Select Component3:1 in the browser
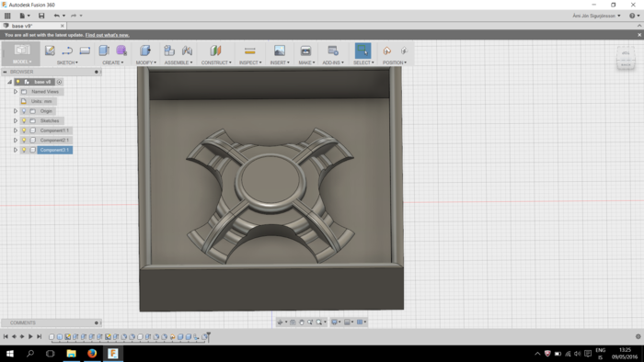Viewport: 644px width, 362px height. (54, 150)
